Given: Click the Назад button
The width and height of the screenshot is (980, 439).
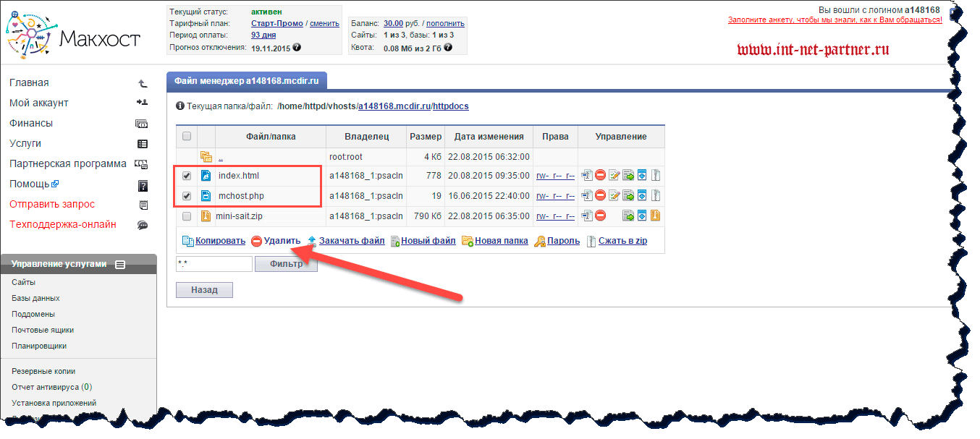Looking at the screenshot, I should tap(204, 290).
